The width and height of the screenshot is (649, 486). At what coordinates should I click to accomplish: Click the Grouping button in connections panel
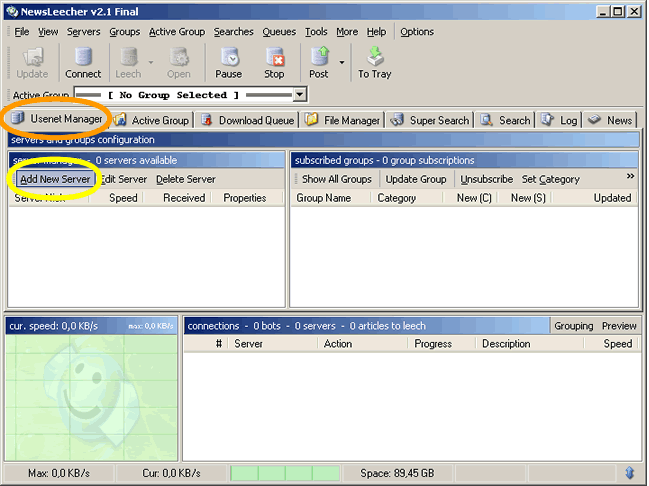tap(574, 326)
